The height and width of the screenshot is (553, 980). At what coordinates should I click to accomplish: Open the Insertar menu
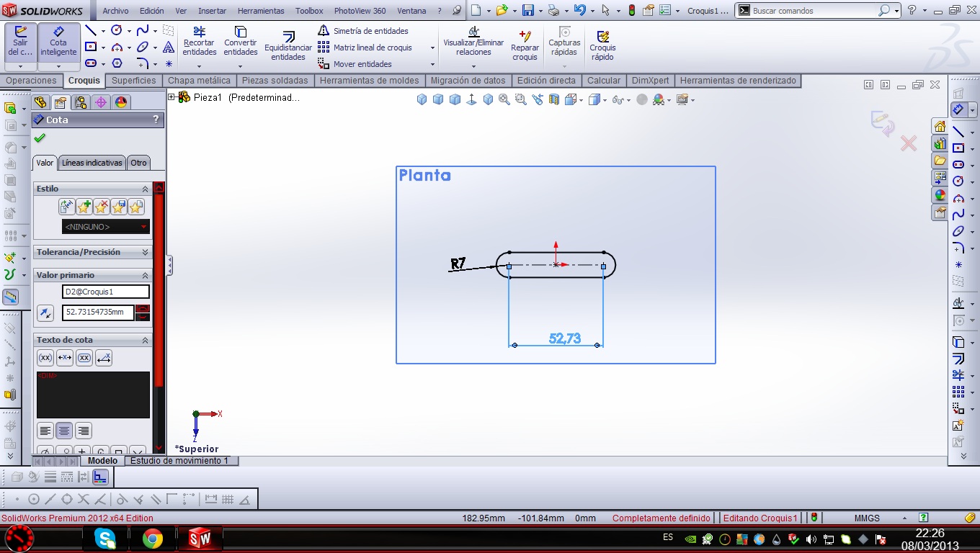[x=212, y=11]
